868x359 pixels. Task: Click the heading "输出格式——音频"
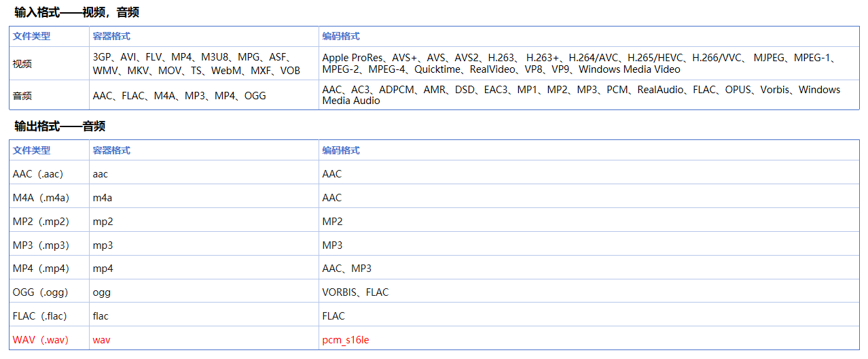(x=60, y=126)
